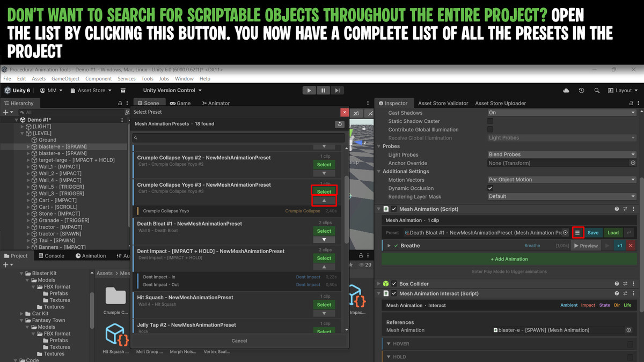
Task: Open the help icon for Mesh Animation (Script)
Action: pyautogui.click(x=617, y=209)
